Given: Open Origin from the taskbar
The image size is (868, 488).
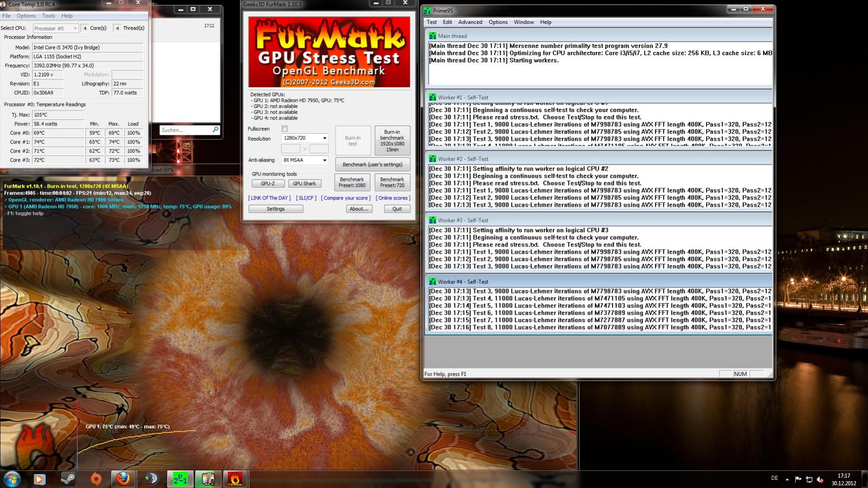Looking at the screenshot, I should 96,479.
